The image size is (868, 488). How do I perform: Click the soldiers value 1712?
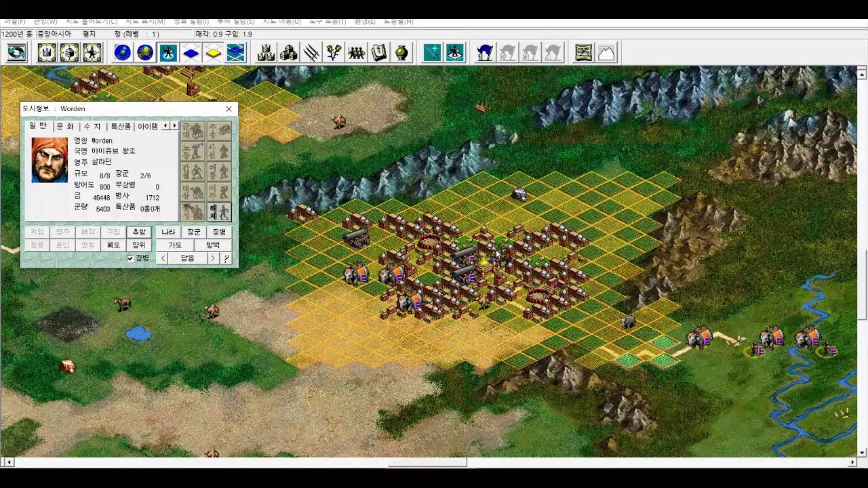153,198
